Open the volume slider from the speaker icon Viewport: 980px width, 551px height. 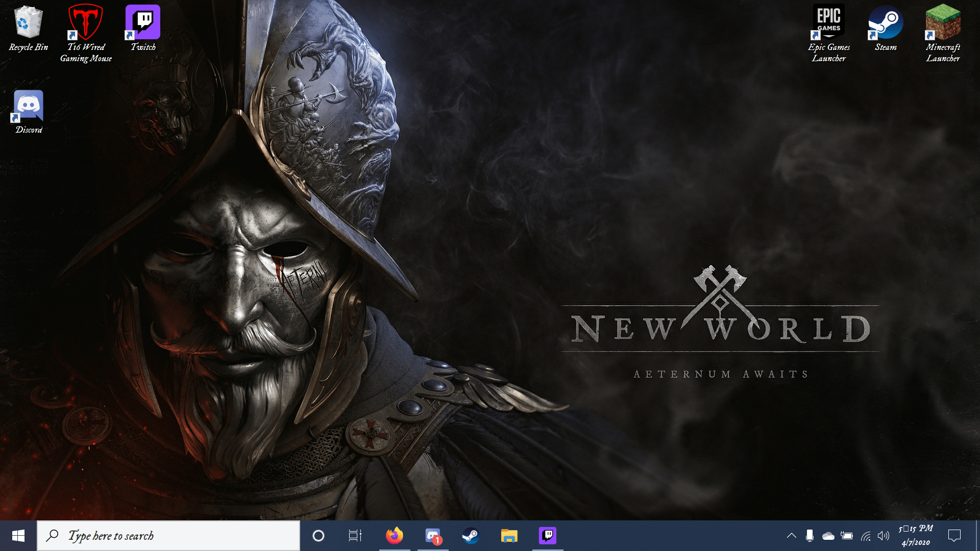click(883, 536)
